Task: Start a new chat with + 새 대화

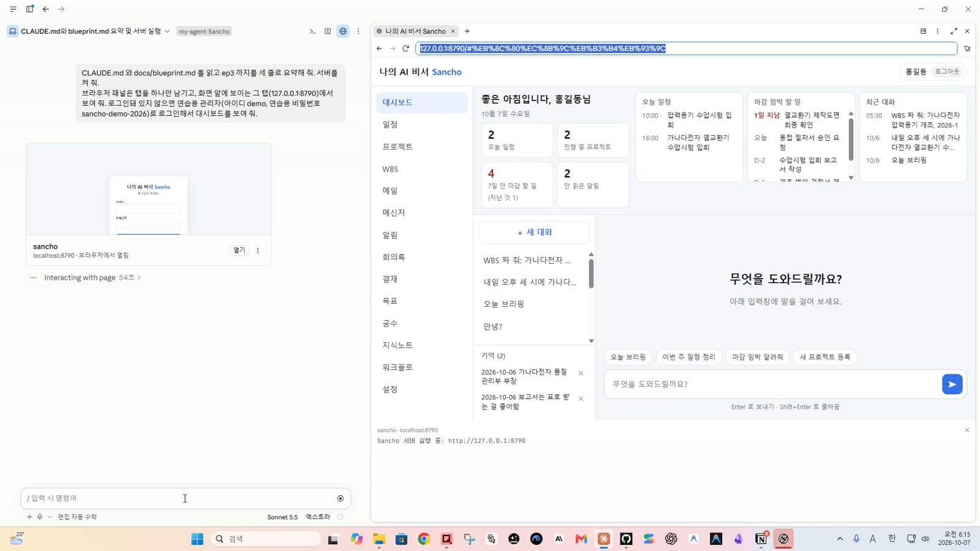Action: [x=534, y=233]
